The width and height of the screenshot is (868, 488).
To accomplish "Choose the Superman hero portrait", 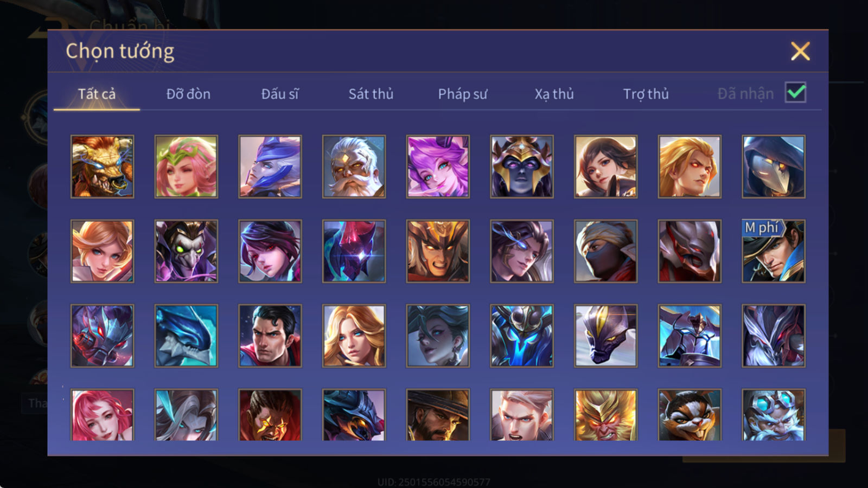I will (270, 336).
